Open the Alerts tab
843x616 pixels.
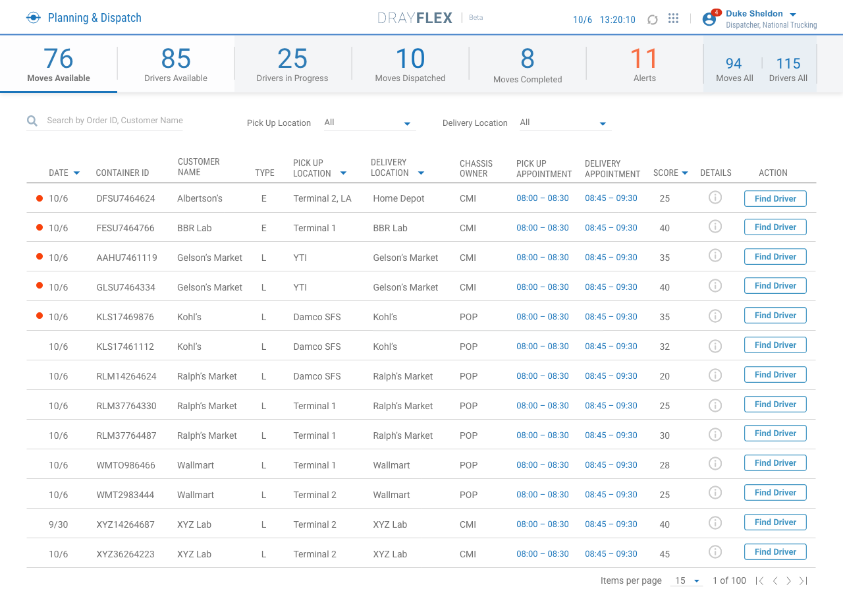pyautogui.click(x=644, y=64)
